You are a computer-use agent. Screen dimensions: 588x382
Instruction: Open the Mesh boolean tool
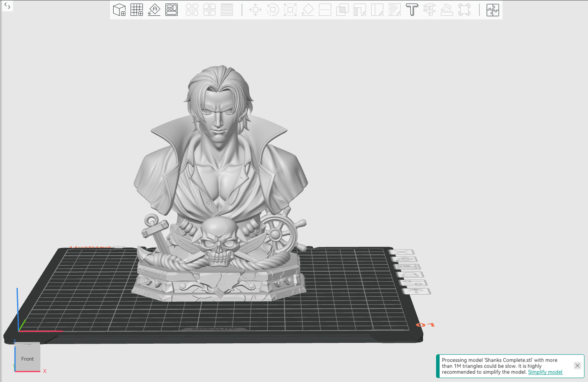[342, 10]
